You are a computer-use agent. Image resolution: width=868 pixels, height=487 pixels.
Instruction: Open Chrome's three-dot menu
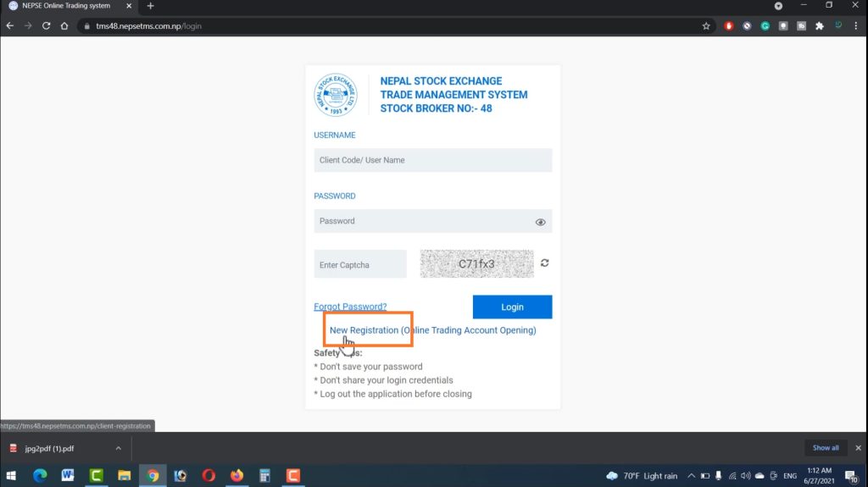(x=856, y=26)
